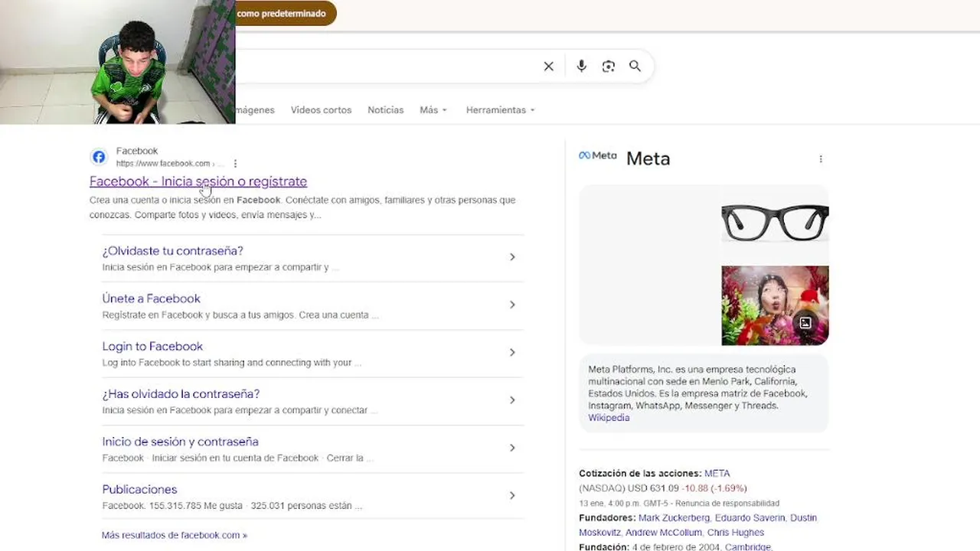Click the Facebook favicon in the first result
The height and width of the screenshot is (551, 980).
99,157
